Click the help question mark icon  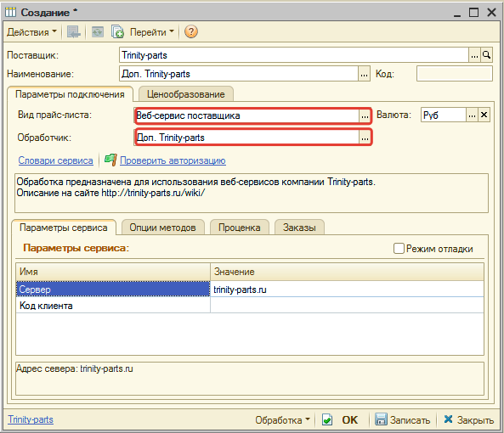(191, 31)
